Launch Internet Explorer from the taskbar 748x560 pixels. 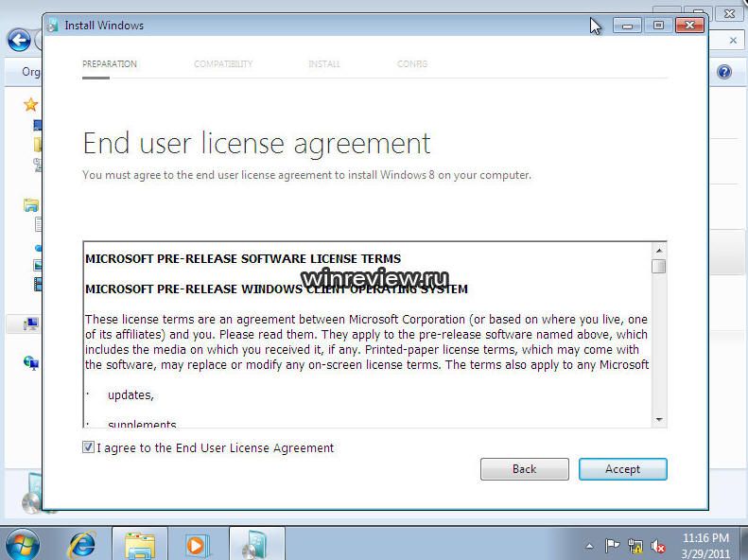(x=82, y=544)
